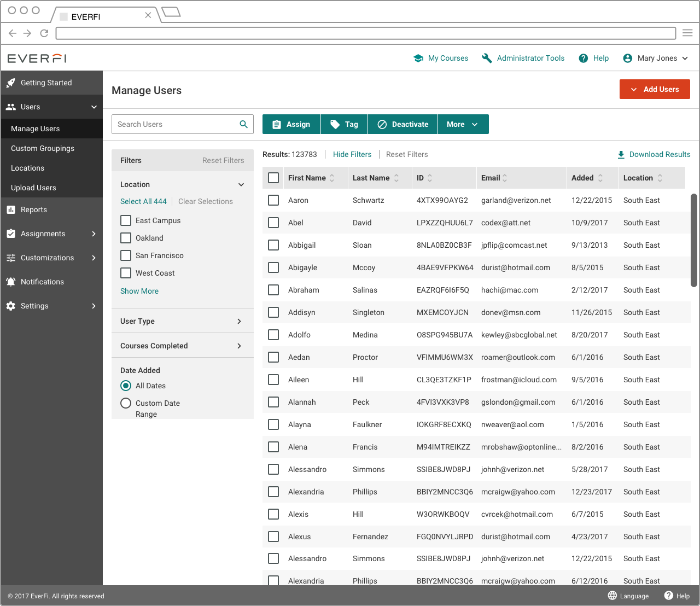Expand the Settings sidebar chevron

[94, 306]
